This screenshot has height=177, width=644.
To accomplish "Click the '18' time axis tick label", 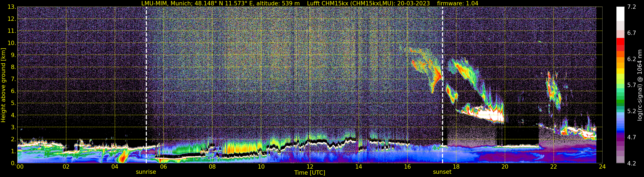I will pos(456,167).
